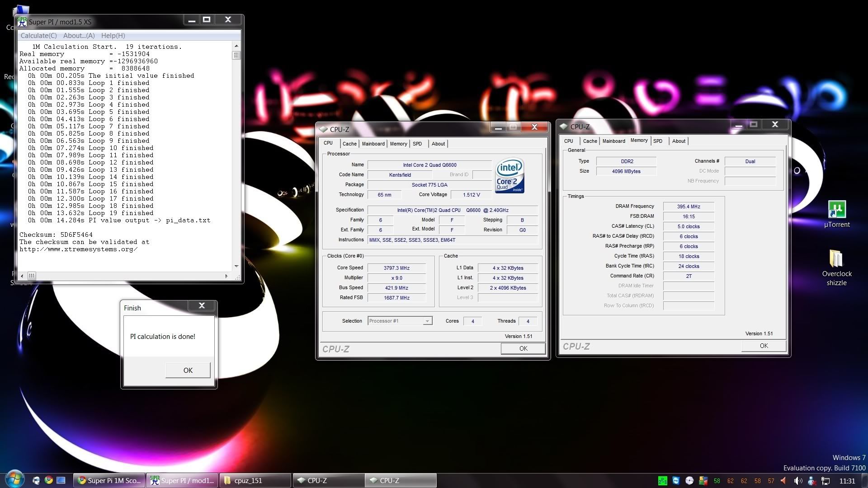The height and width of the screenshot is (488, 868).
Task: Click the first quick launch icon beside Start
Action: [x=36, y=480]
